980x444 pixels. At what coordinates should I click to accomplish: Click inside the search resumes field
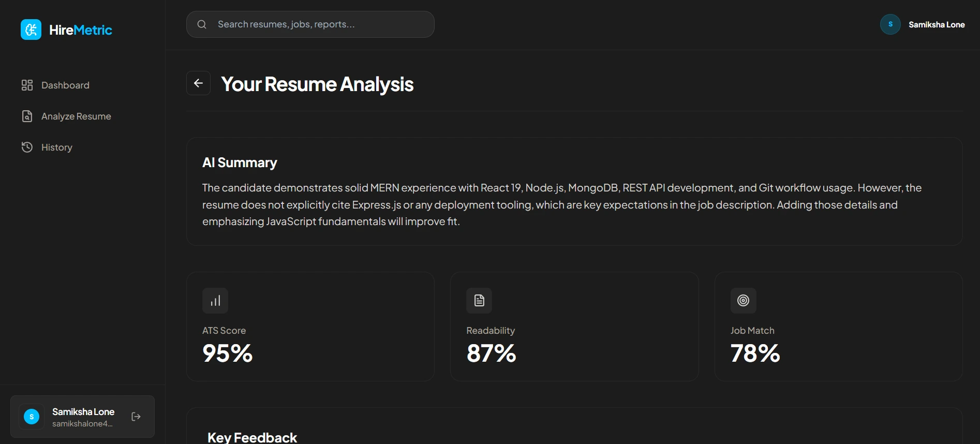[x=310, y=24]
